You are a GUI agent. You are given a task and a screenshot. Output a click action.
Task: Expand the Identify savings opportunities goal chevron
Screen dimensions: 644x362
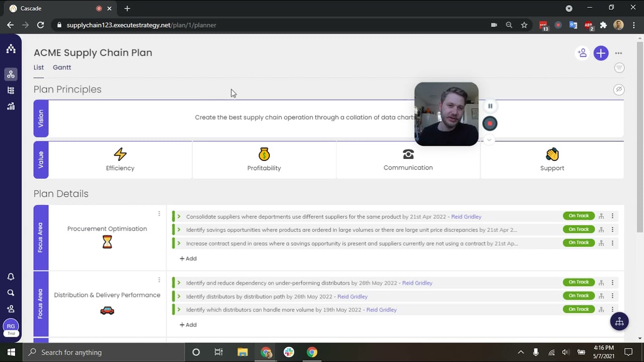[x=179, y=230]
